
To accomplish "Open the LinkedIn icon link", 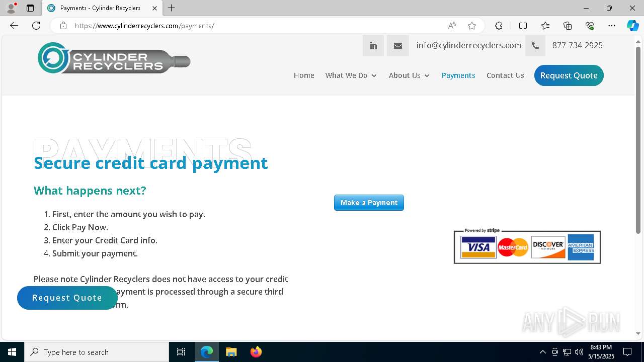I will 373,46.
